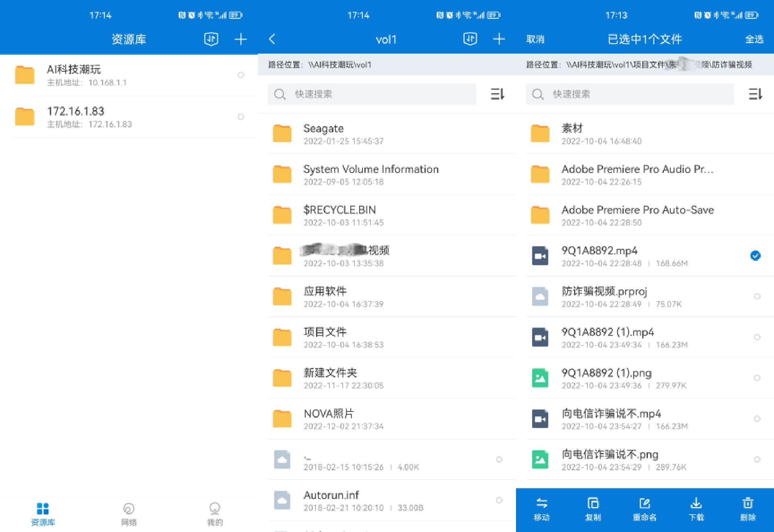This screenshot has height=532, width=774.
Task: Open the $RECYCLE.BIN folder icon
Action: [x=282, y=215]
